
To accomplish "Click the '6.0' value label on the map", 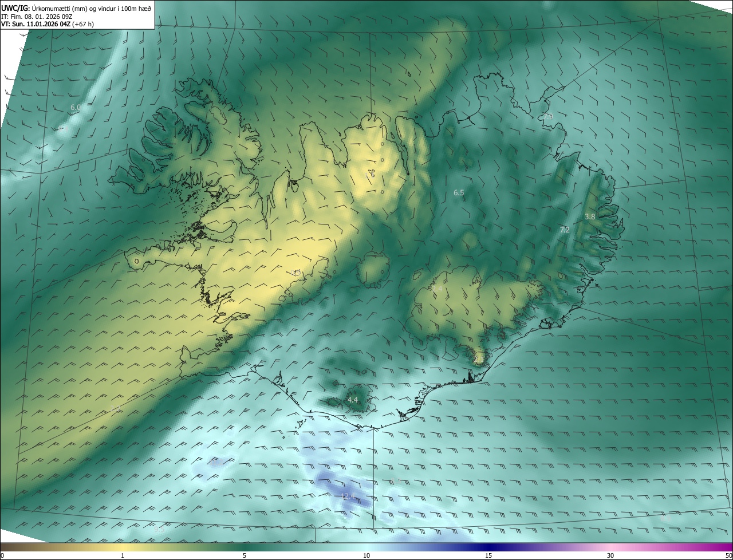I will click(76, 107).
